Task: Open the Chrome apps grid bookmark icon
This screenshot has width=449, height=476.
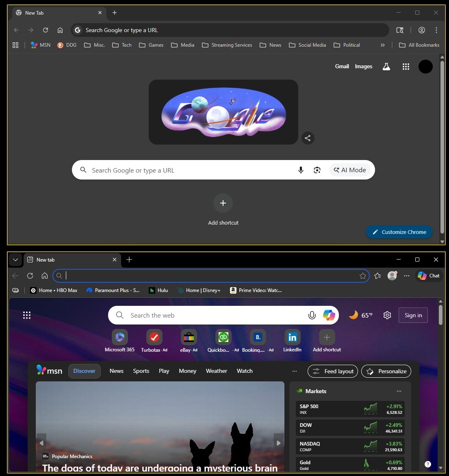Action: [x=15, y=45]
